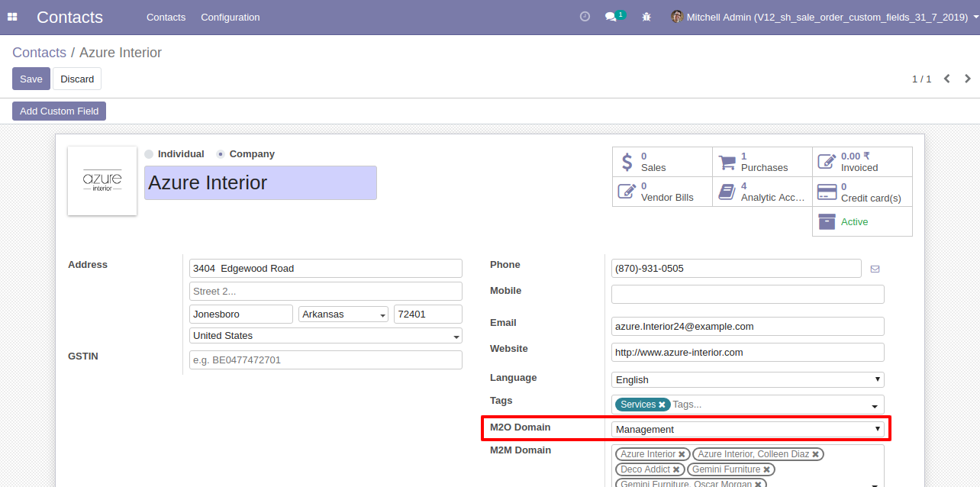Discard the contact changes
This screenshot has height=487, width=980.
point(77,79)
